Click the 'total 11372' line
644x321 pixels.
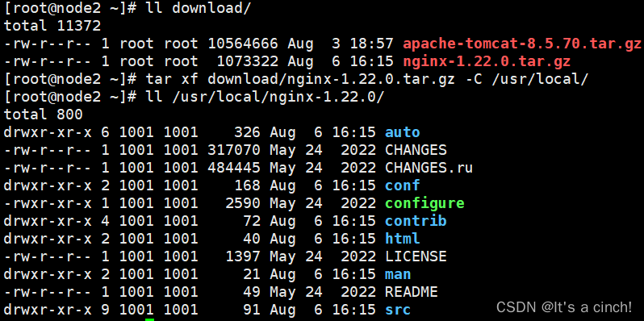point(52,26)
